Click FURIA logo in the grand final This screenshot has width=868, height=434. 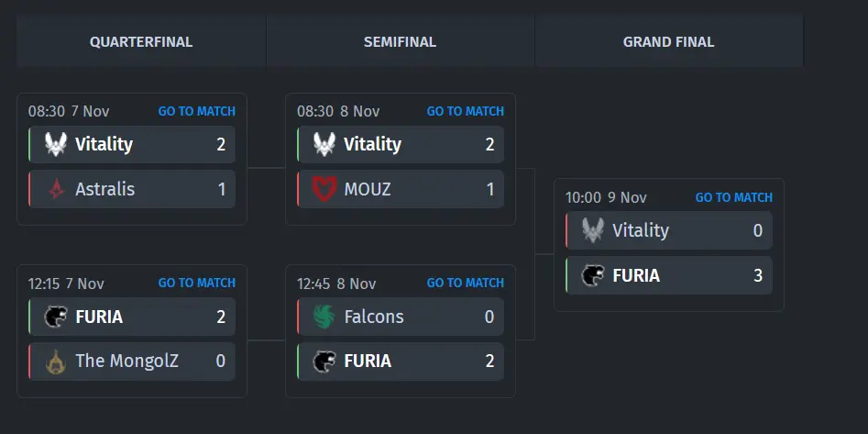[x=594, y=275]
